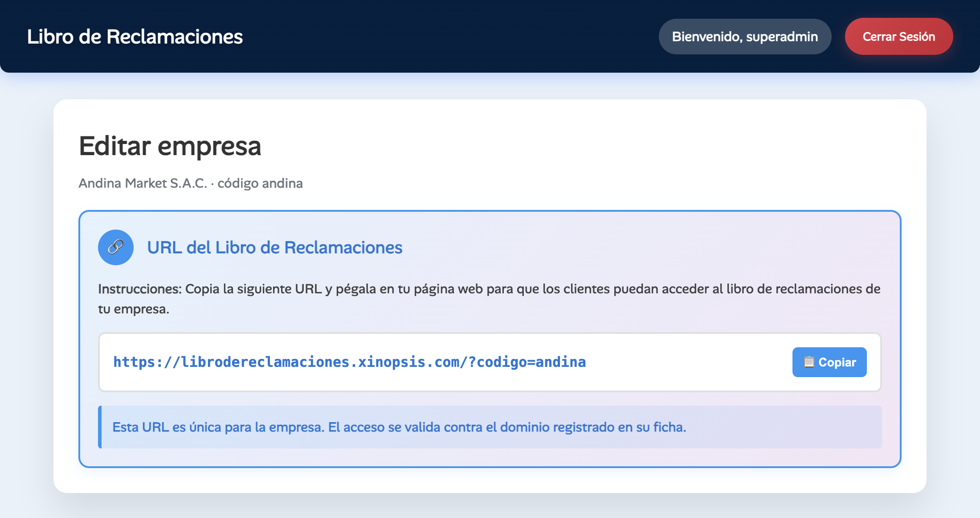This screenshot has height=518, width=980.
Task: Click the chain link icon circle
Action: [116, 247]
